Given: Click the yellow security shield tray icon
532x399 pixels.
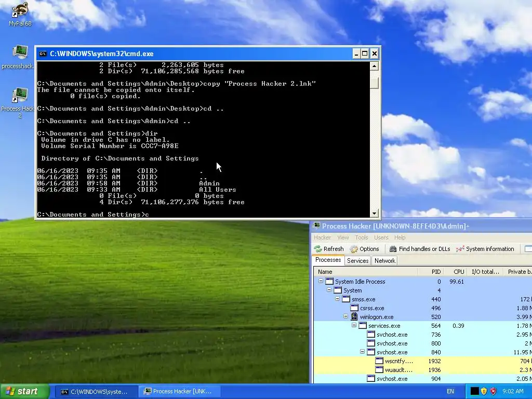Looking at the screenshot, I should click(x=484, y=391).
